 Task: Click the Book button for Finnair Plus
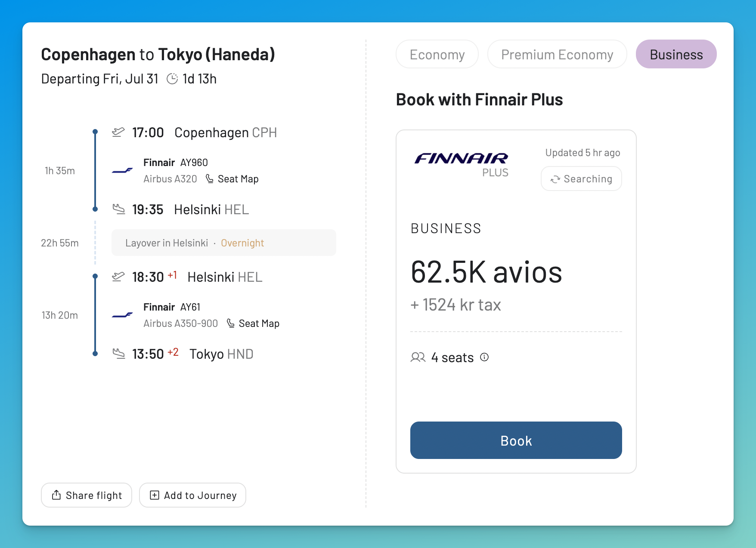tap(516, 440)
